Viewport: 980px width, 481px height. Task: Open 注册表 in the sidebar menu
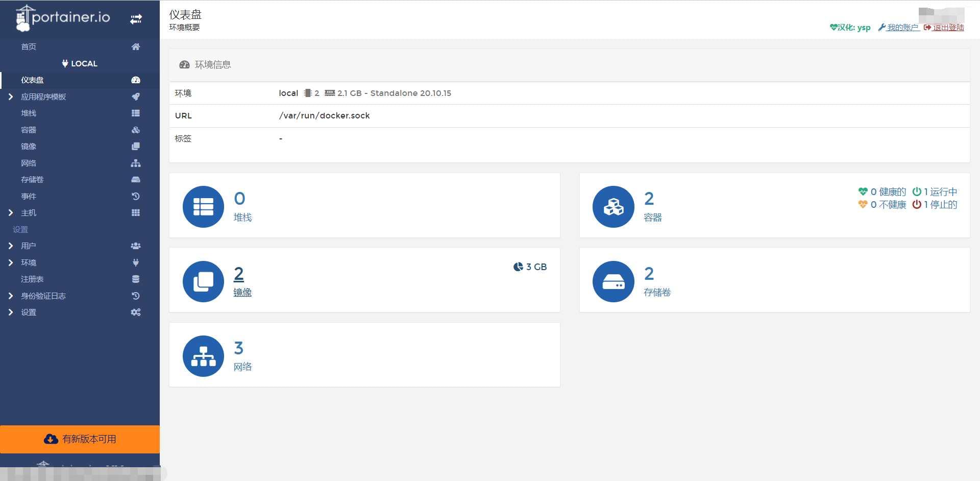[32, 279]
